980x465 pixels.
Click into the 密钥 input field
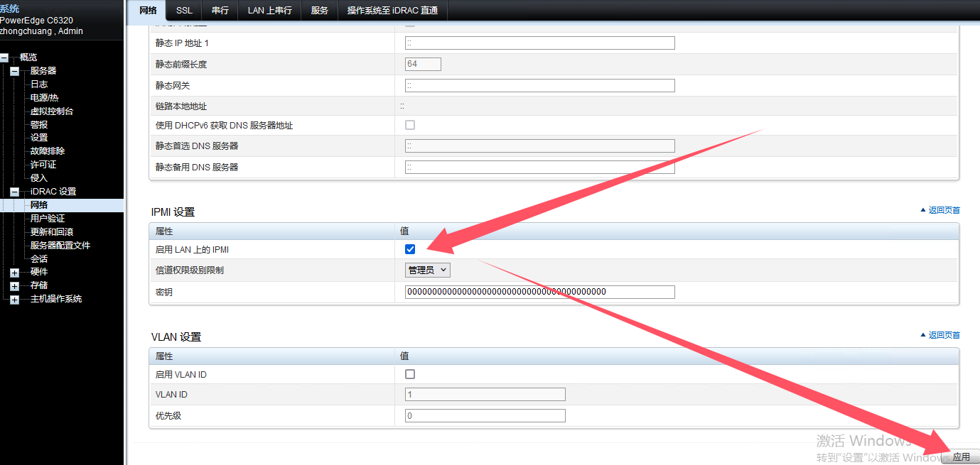click(x=539, y=292)
